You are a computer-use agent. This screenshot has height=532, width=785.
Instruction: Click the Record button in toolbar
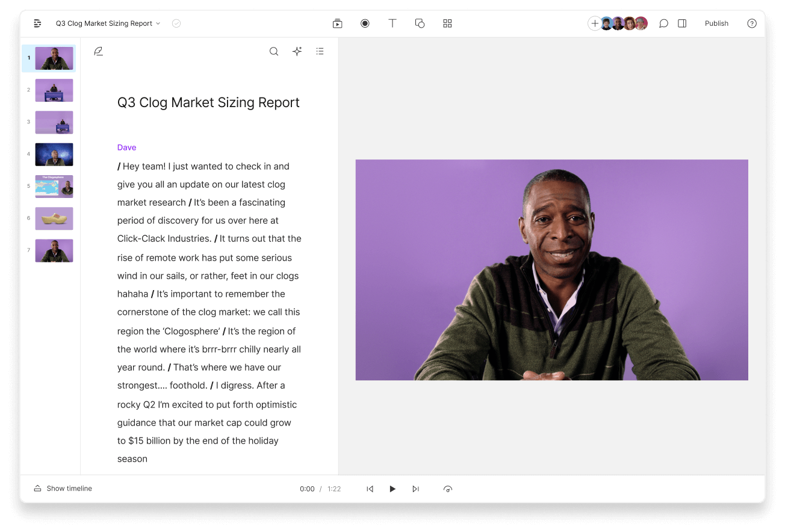point(365,23)
